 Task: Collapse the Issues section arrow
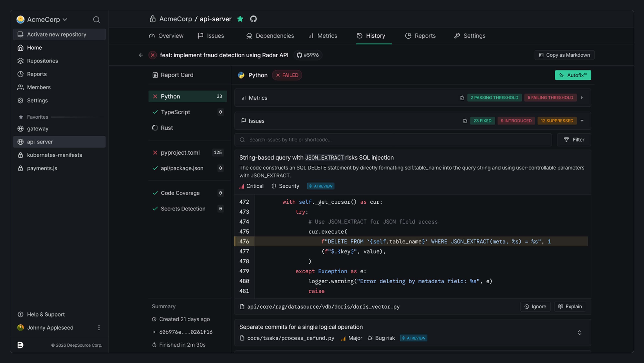tap(582, 121)
